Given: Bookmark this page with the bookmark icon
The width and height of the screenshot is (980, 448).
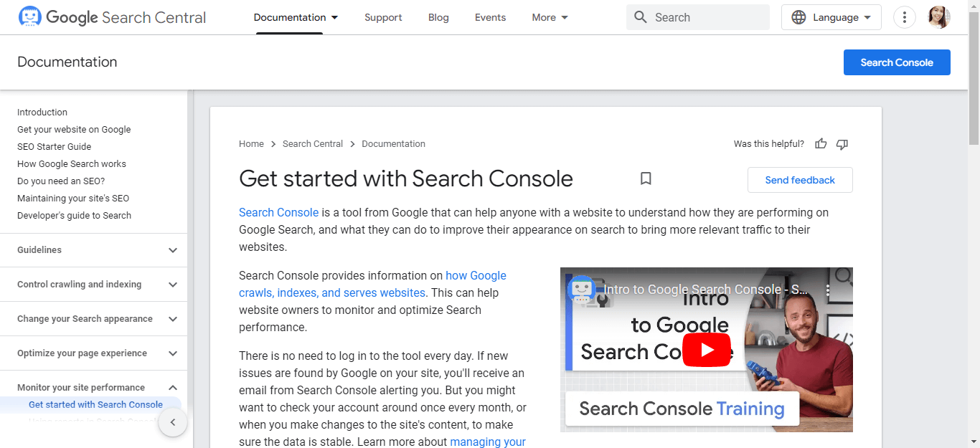Looking at the screenshot, I should [646, 178].
